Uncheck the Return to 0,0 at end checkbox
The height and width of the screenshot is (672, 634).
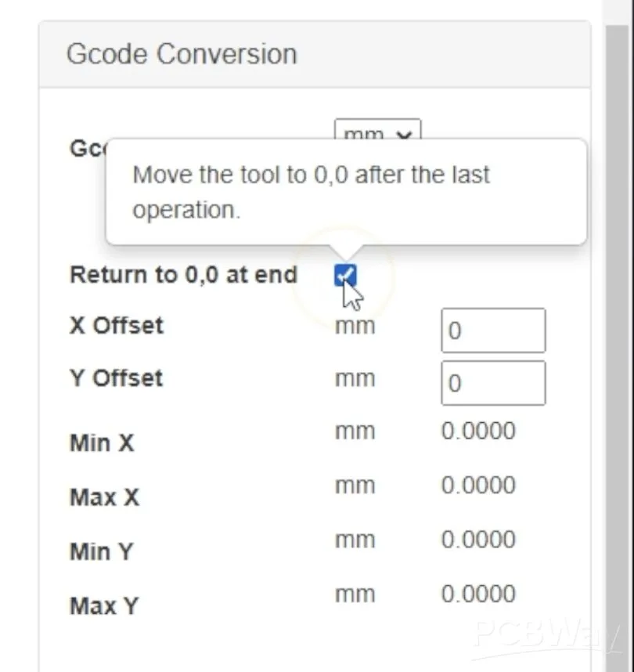[345, 276]
